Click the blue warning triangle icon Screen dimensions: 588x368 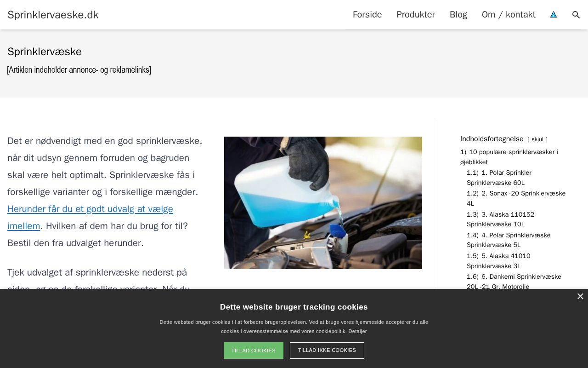(554, 15)
